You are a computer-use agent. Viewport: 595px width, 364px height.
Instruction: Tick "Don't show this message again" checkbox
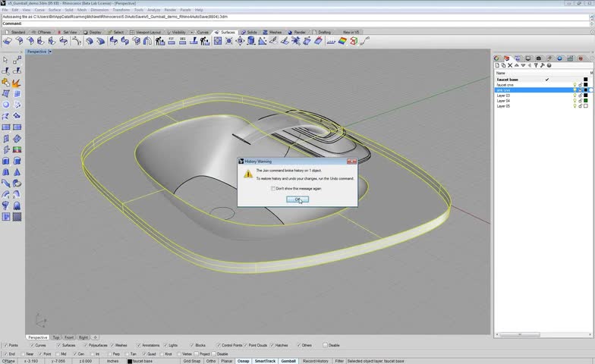click(273, 188)
